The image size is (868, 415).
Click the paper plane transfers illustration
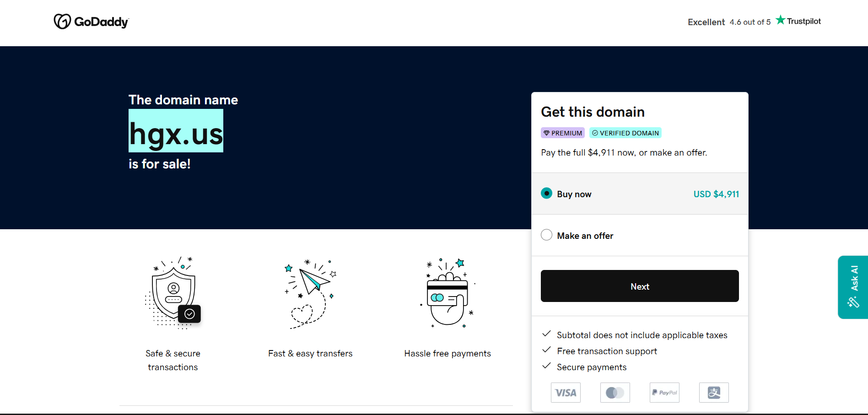(310, 293)
